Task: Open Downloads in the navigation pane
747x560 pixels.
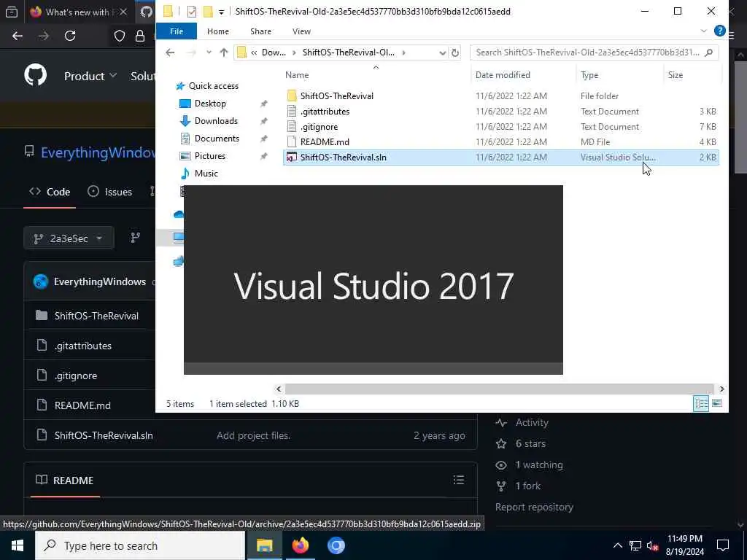Action: 216,121
